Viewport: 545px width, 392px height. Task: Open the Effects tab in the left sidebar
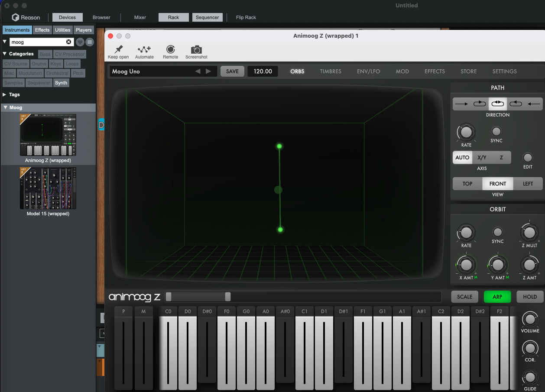(42, 30)
